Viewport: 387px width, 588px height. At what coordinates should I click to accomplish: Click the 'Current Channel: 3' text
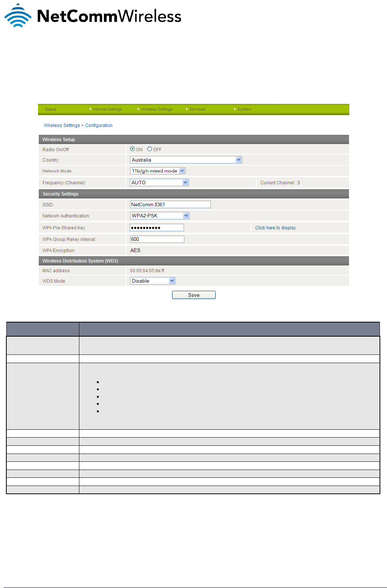(x=280, y=183)
